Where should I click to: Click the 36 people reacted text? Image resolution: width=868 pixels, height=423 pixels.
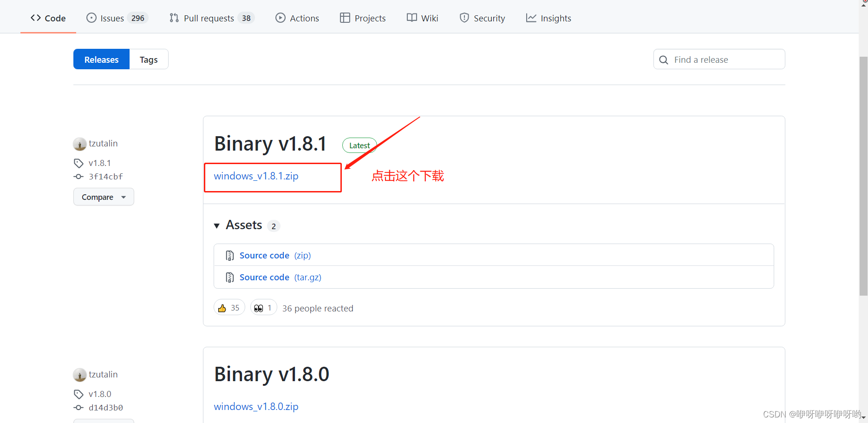pyautogui.click(x=318, y=309)
